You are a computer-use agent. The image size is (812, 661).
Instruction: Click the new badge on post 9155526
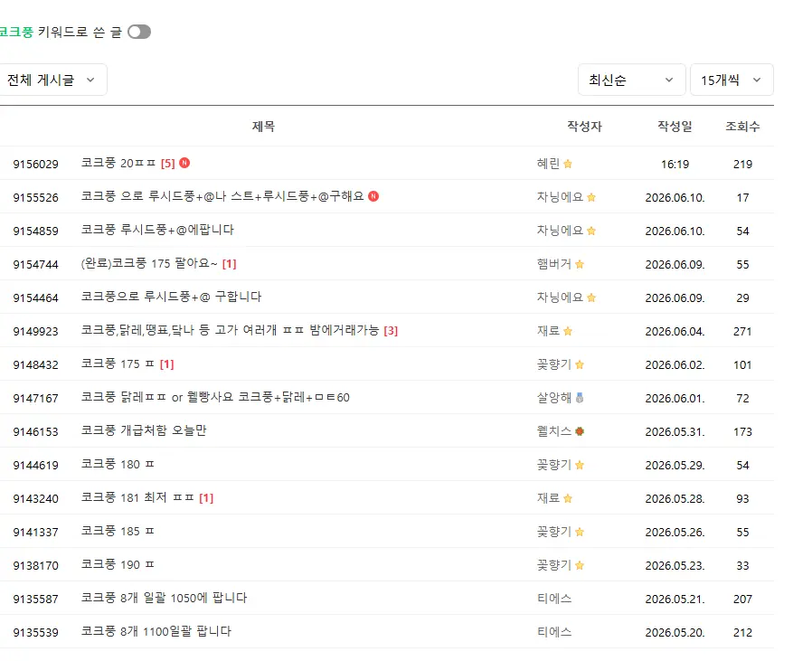[x=373, y=196]
